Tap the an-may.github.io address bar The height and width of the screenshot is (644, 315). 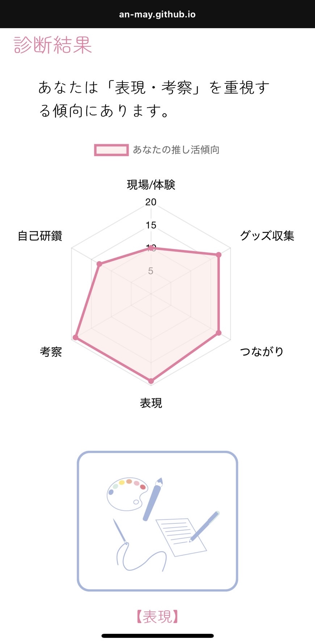[x=157, y=14]
